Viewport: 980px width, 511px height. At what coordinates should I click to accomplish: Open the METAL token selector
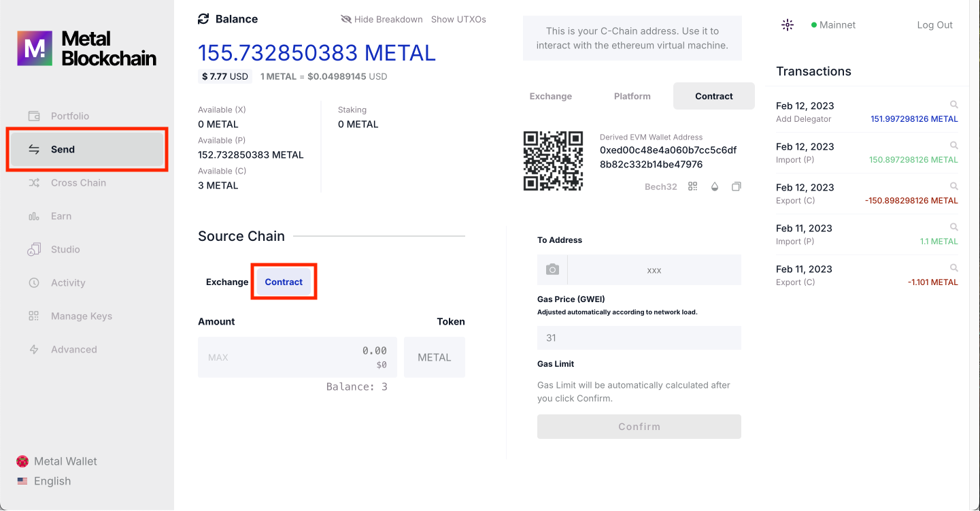click(x=434, y=357)
